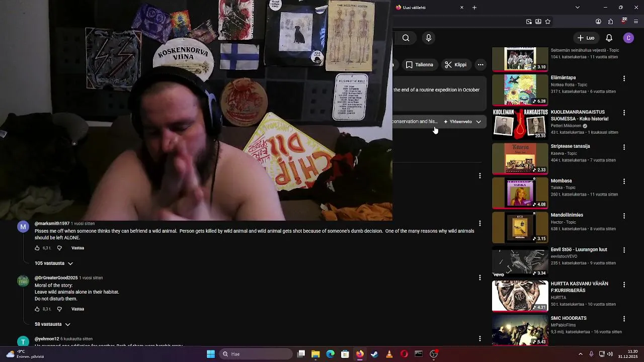This screenshot has width=644, height=362.
Task: Open Steam from the taskbar
Action: point(374,354)
